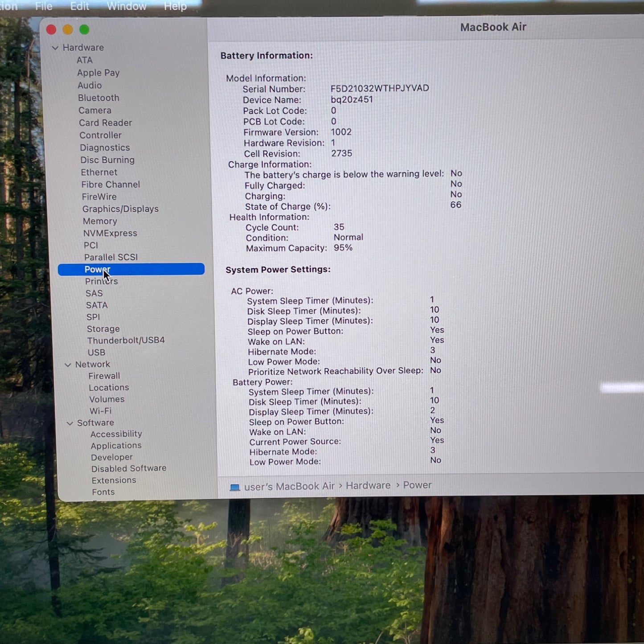Click the Software category label

[x=95, y=423]
